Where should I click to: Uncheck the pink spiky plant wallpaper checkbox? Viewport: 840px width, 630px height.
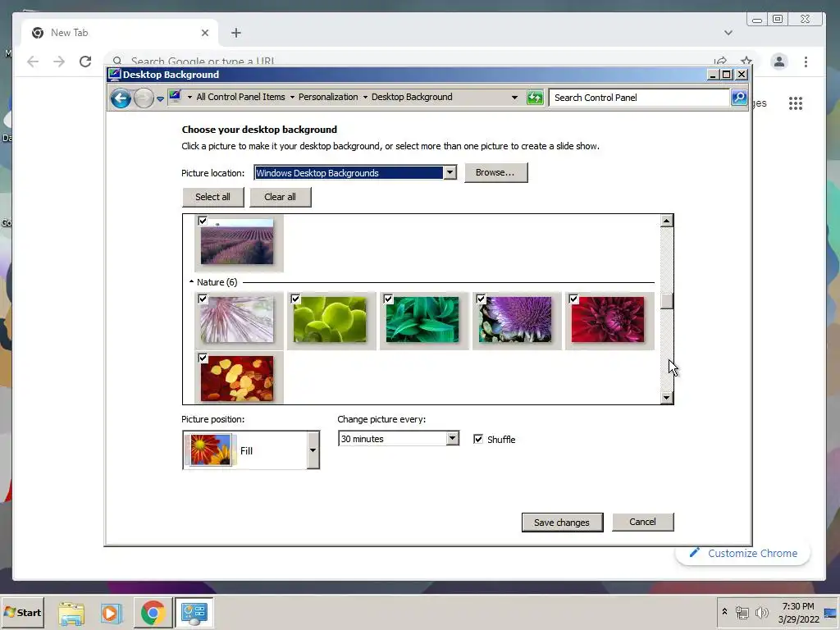[203, 299]
